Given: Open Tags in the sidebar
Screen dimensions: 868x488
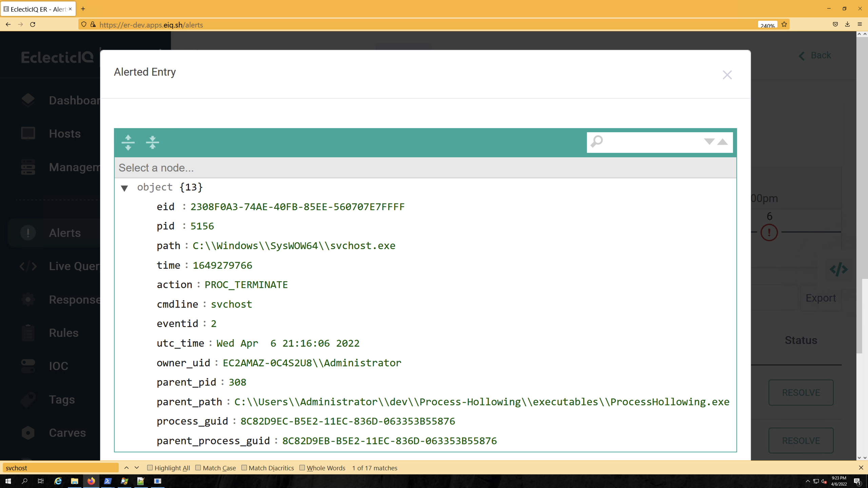Looking at the screenshot, I should [47, 400].
